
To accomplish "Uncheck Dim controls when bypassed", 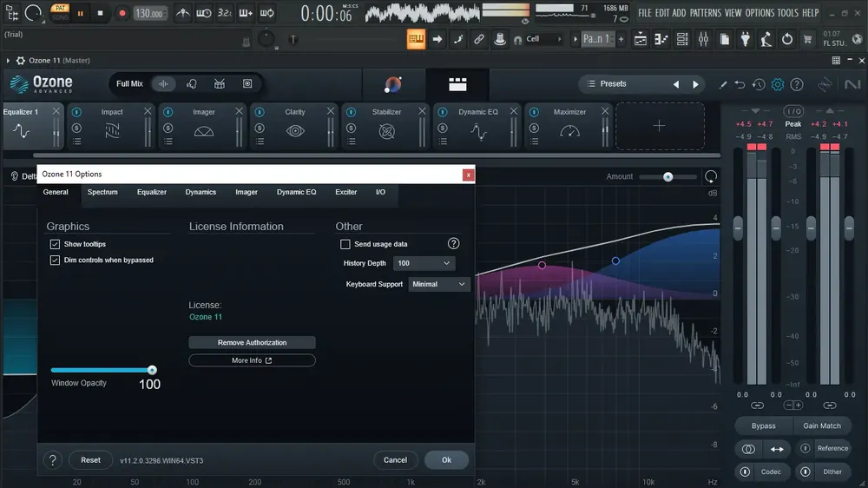I will click(55, 260).
